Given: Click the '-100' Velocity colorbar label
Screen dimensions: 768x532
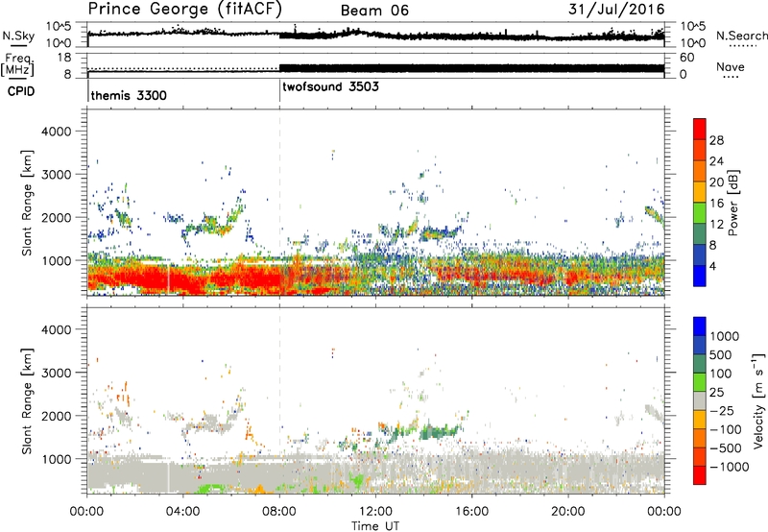Looking at the screenshot, I should (726, 429).
